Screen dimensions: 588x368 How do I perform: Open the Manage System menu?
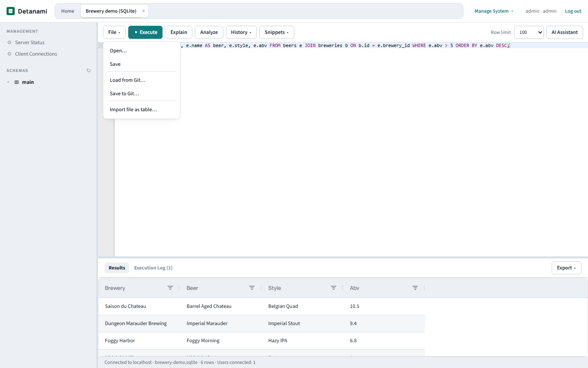click(x=494, y=11)
